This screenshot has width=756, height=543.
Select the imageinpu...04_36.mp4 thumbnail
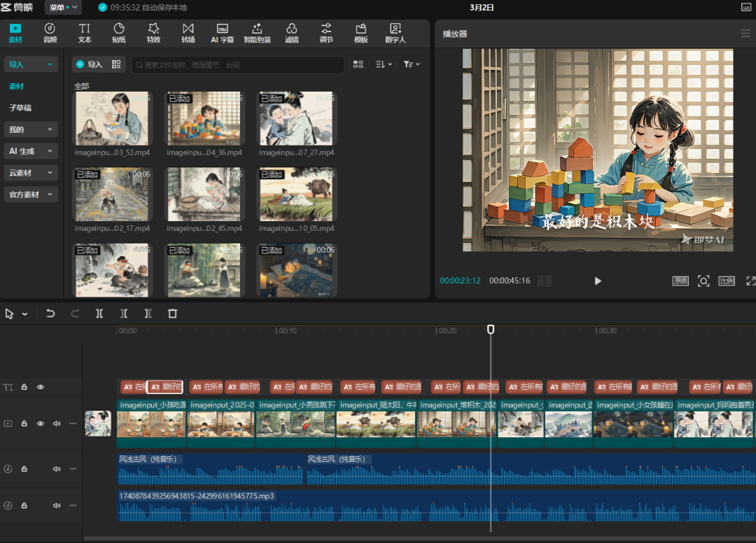pos(204,118)
